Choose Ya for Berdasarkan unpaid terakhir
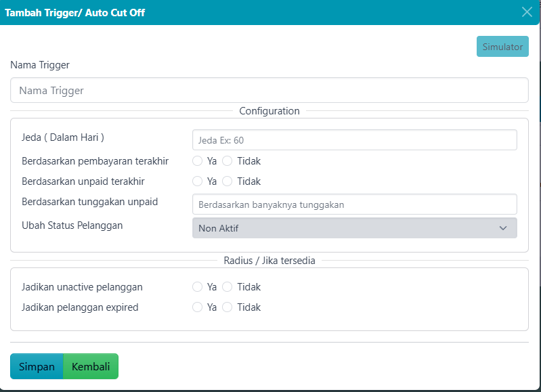Screen dimensions: 541x392 coord(198,181)
